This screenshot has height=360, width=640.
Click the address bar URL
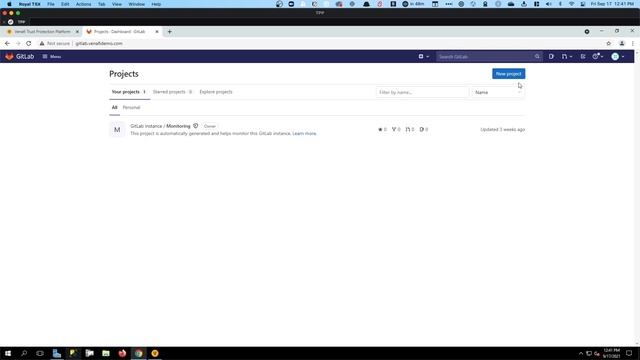click(x=99, y=43)
